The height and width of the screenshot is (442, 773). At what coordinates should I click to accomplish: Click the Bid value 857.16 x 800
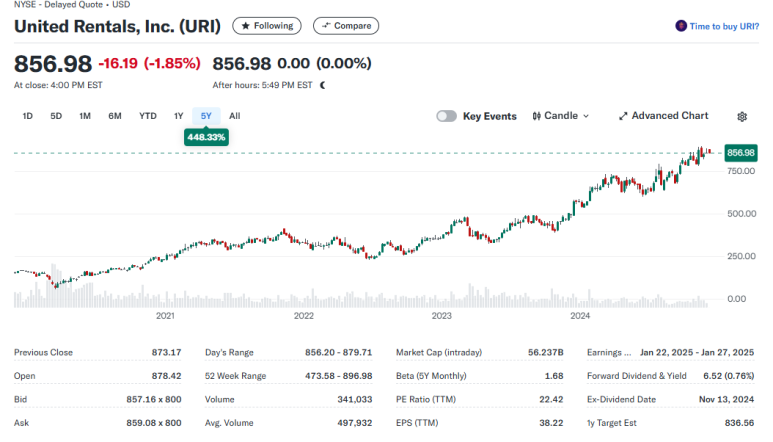[154, 399]
